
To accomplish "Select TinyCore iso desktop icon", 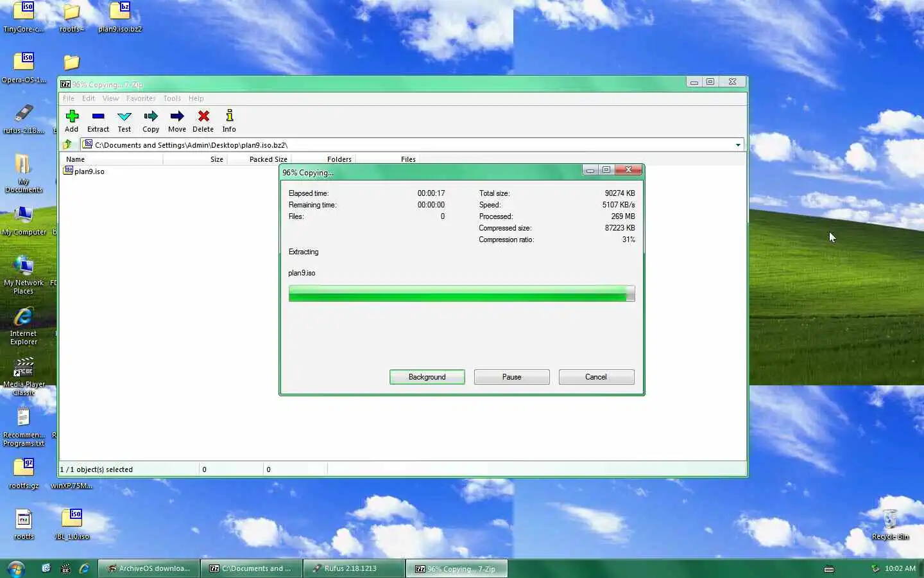I will point(24,17).
